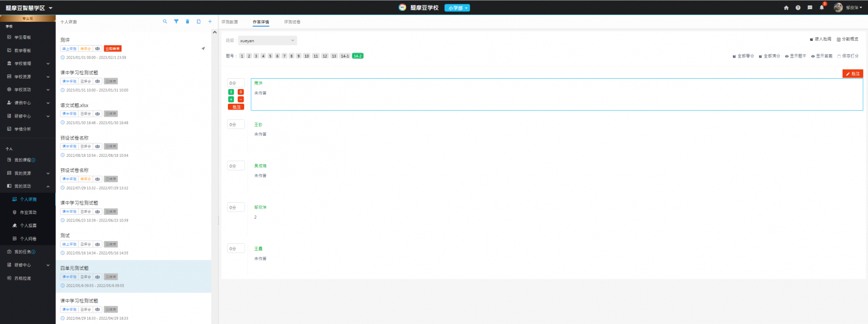This screenshot has height=324, width=868.
Task: Toggle 显示题干 eye option
Action: tap(795, 56)
